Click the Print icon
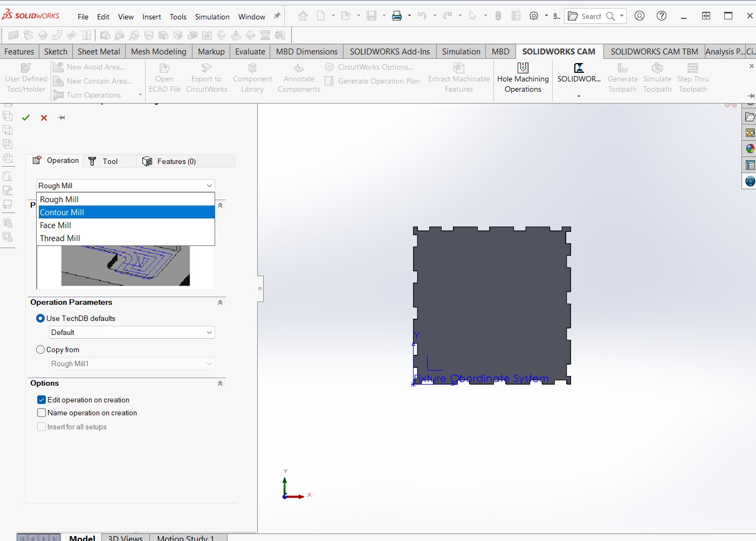756x541 pixels. [397, 16]
